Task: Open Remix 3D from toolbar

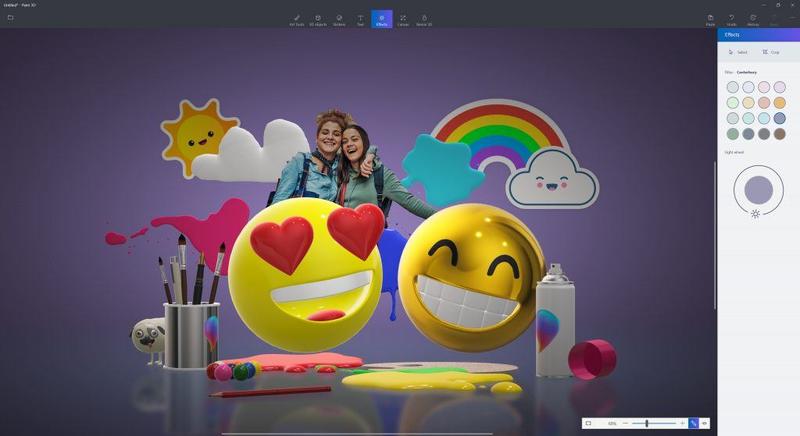Action: (x=424, y=19)
